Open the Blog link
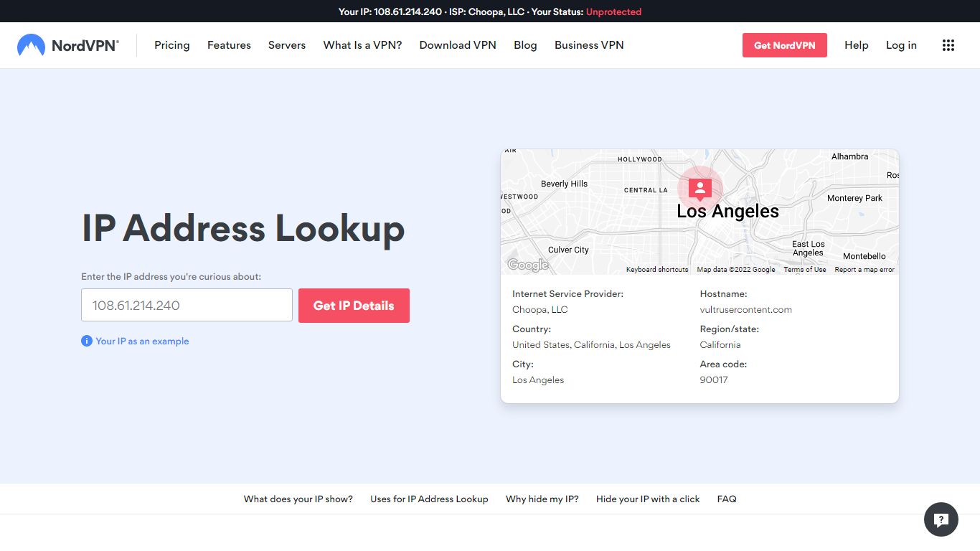Screen dimensions: 980x551 point(525,45)
